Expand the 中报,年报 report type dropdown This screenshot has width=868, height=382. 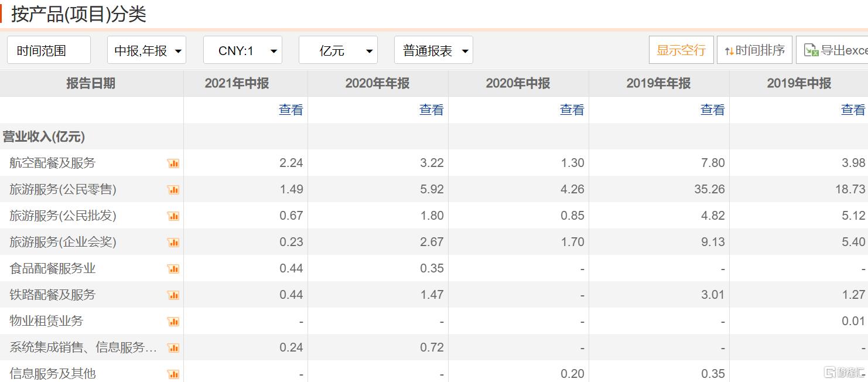tap(146, 50)
